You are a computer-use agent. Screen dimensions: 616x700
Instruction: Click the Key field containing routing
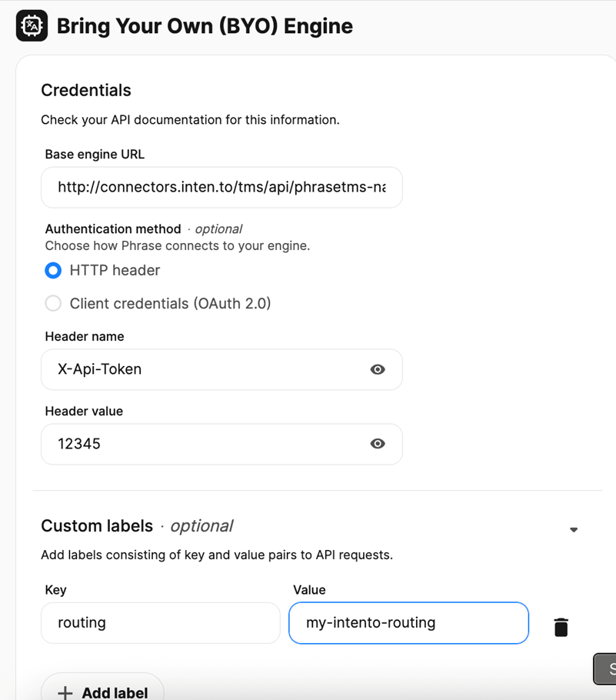coord(160,622)
